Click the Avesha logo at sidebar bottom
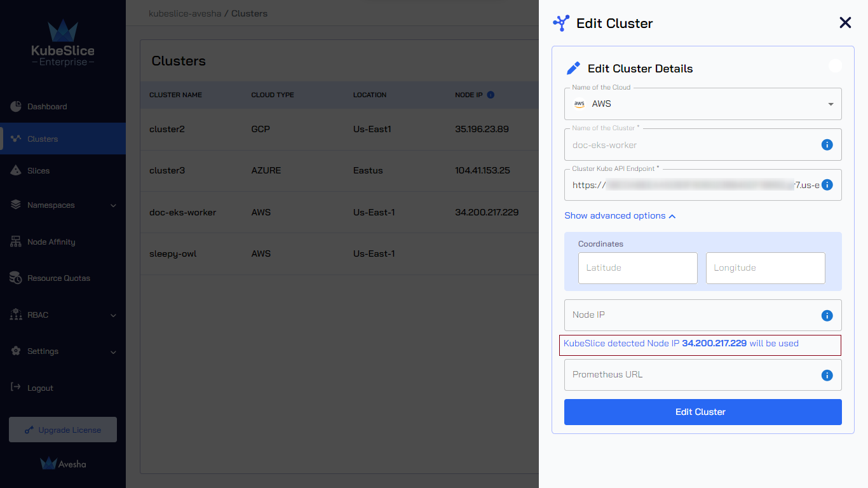 (63, 464)
